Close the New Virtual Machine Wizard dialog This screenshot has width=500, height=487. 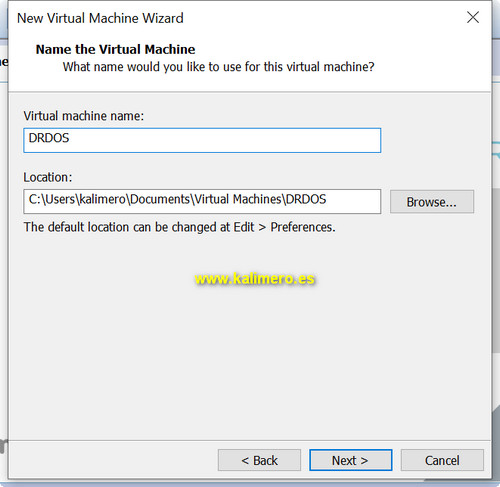pyautogui.click(x=473, y=17)
